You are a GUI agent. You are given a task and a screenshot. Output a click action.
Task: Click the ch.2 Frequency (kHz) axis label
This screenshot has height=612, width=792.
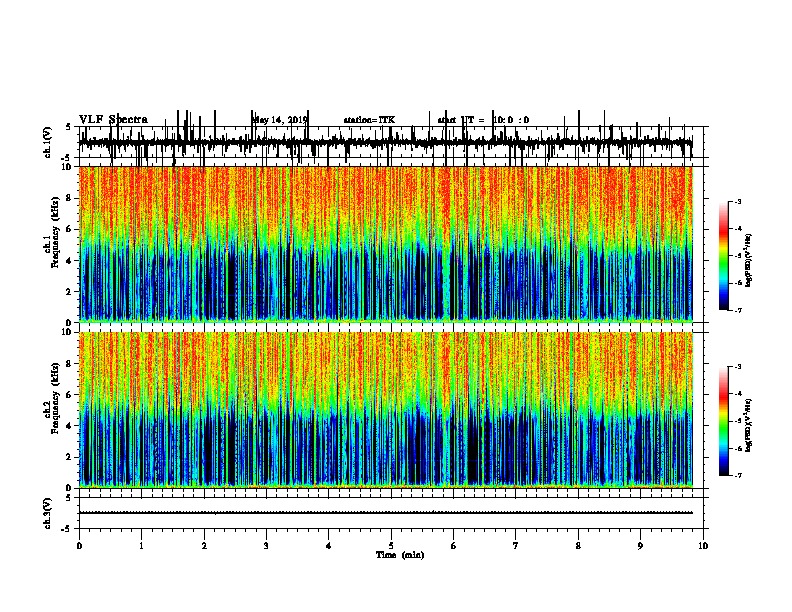(x=53, y=398)
